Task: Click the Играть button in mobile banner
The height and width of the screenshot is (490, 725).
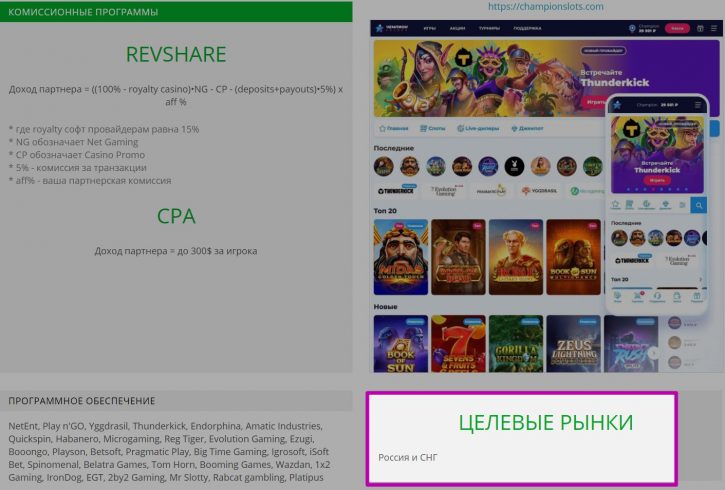Action: click(x=657, y=180)
